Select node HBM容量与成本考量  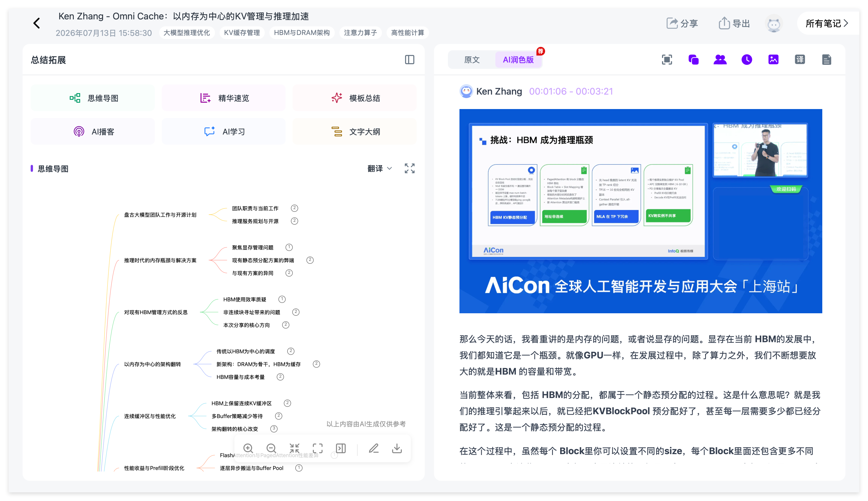(x=240, y=377)
